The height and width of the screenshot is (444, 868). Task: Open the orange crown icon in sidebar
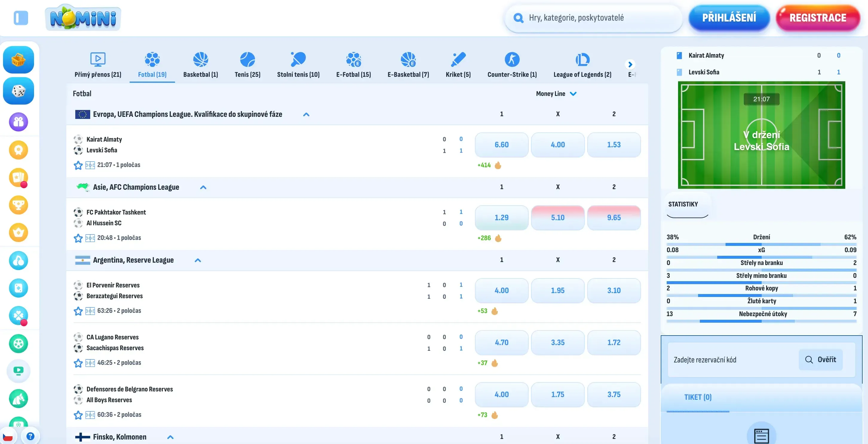tap(19, 232)
